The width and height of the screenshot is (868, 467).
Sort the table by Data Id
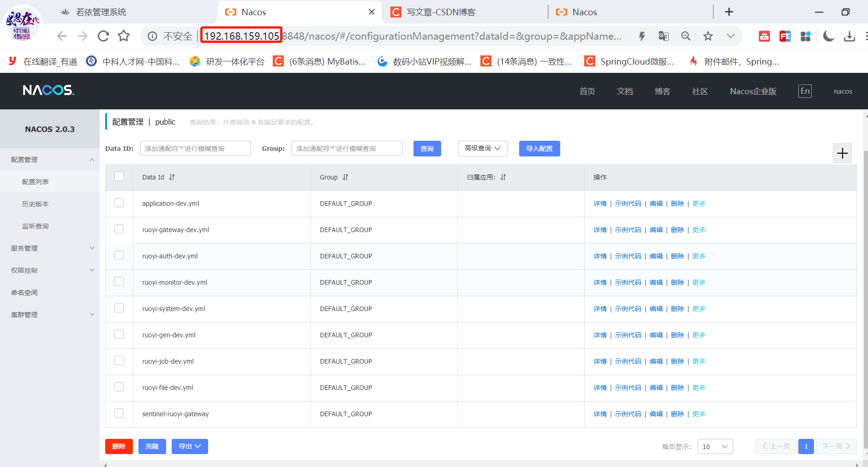[172, 177]
